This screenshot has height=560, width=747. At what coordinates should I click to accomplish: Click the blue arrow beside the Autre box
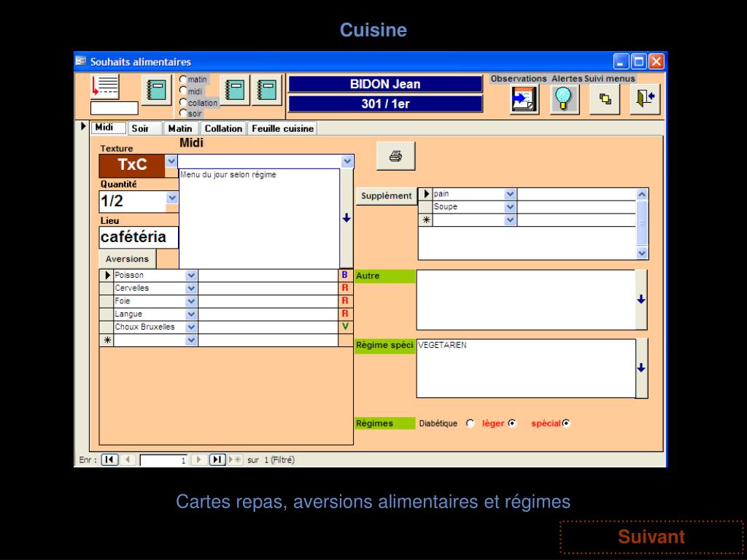(x=641, y=300)
